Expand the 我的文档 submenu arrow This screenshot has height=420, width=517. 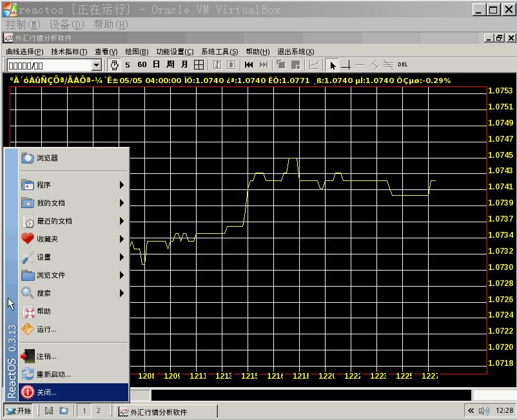click(x=122, y=203)
